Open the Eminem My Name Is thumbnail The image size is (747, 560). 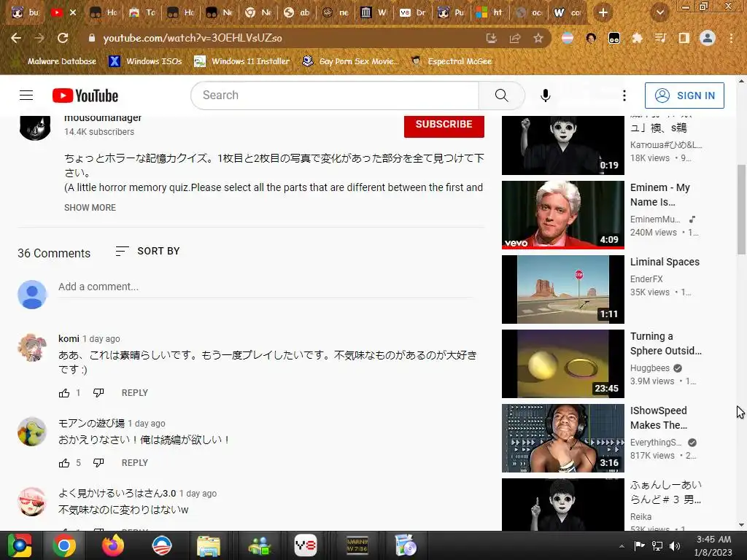[563, 215]
